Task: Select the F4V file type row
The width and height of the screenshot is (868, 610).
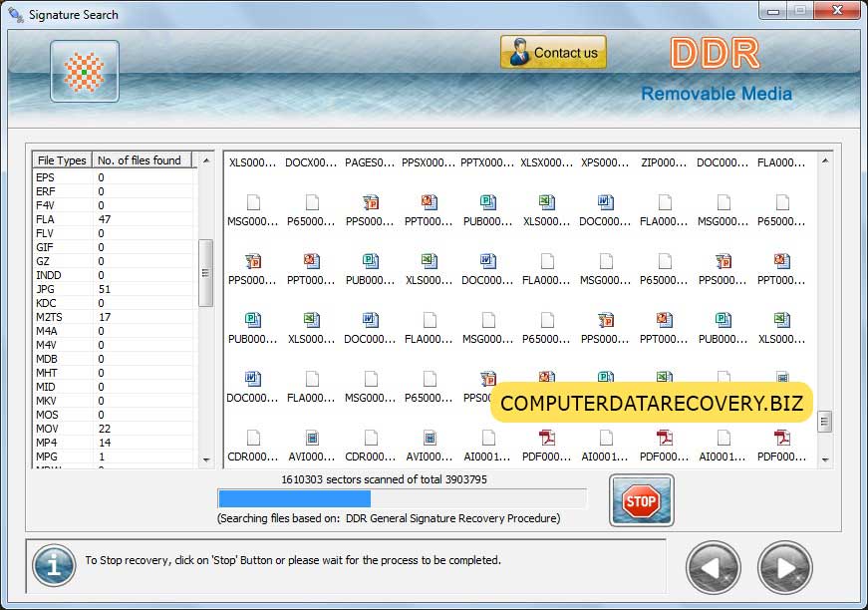Action: tap(114, 205)
